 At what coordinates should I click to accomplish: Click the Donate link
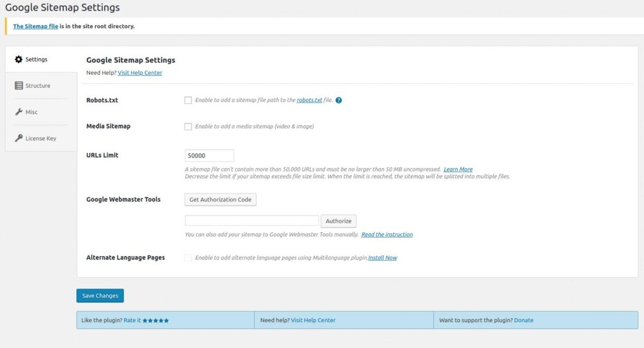pyautogui.click(x=523, y=321)
